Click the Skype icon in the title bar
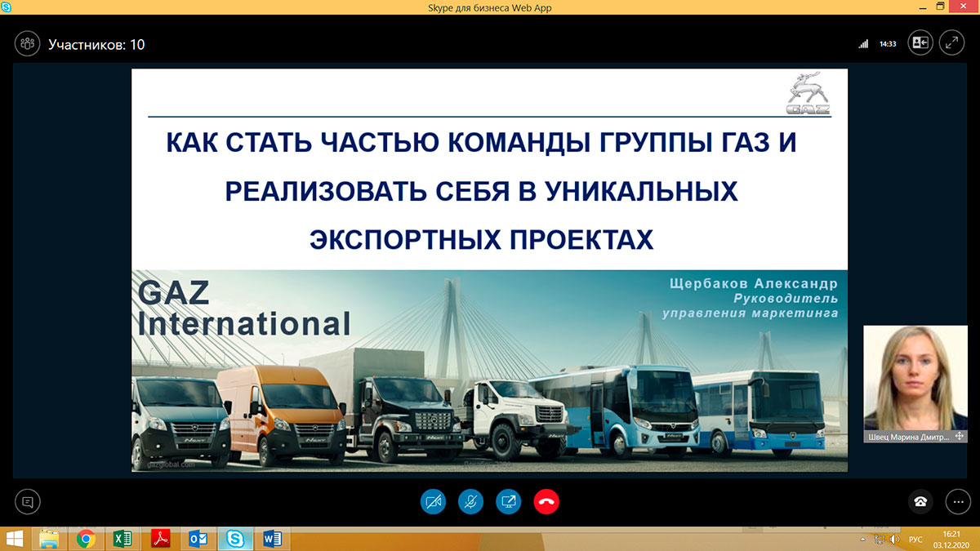The image size is (980, 551). pos(8,7)
